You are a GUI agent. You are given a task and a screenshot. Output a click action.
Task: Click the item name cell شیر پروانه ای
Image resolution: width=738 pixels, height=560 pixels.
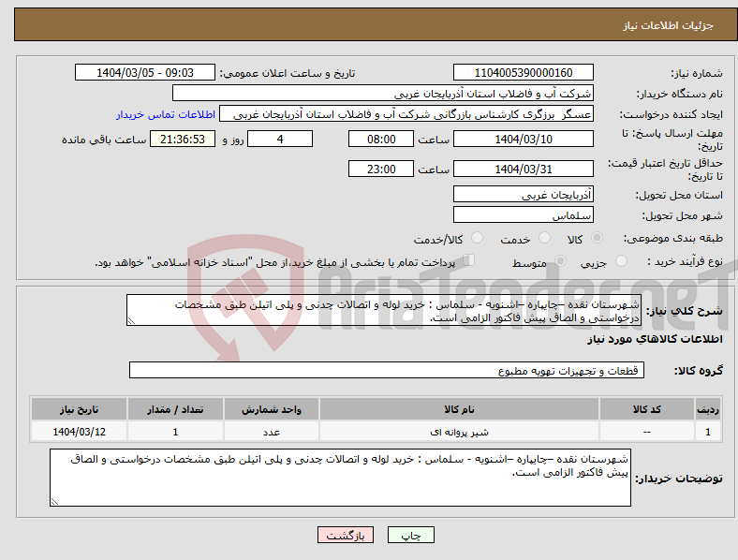click(x=459, y=432)
